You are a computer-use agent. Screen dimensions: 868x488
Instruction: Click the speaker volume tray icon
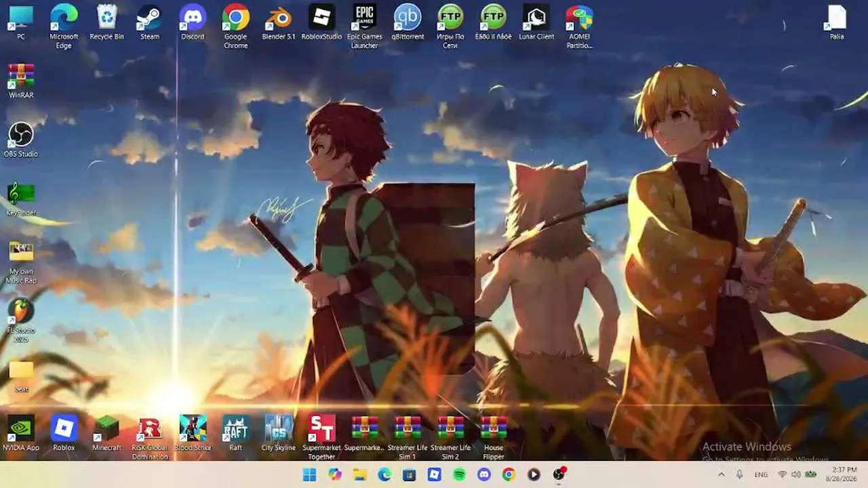[x=796, y=475]
